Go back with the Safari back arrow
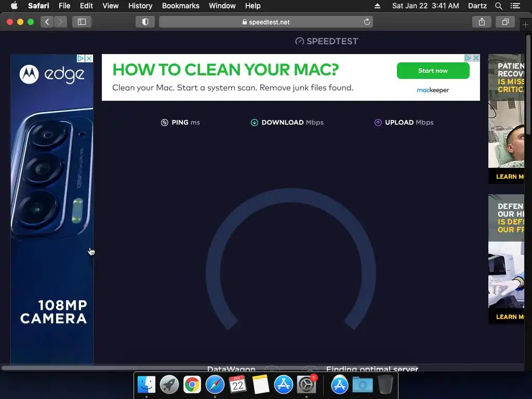532x399 pixels. [x=47, y=22]
